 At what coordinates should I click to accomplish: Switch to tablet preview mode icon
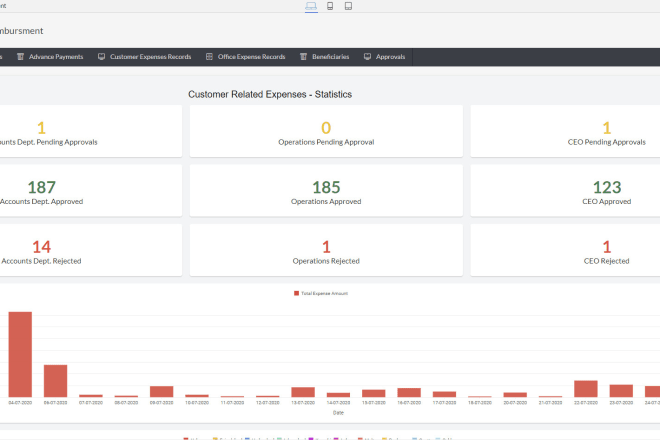348,6
